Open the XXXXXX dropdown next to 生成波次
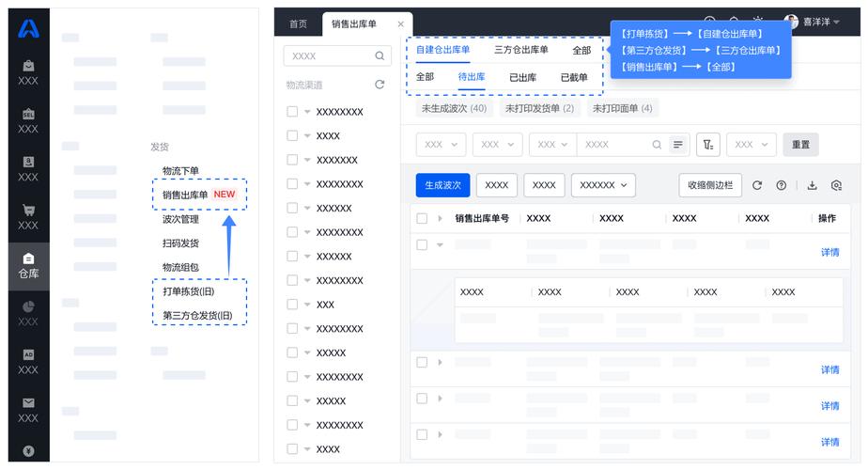The width and height of the screenshot is (868, 470). coord(603,185)
